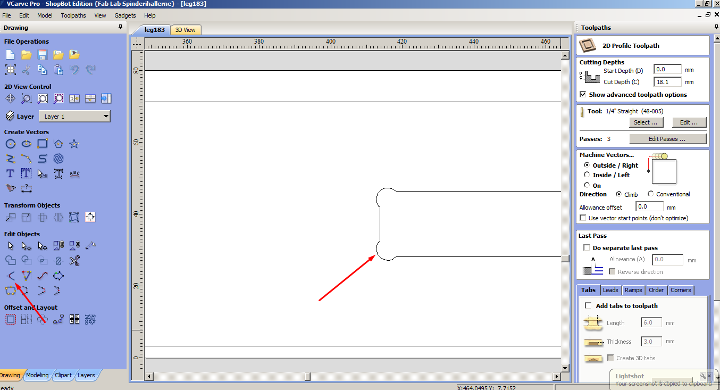Viewport: 720px width, 390px height.
Task: Open the Edit menu
Action: [24, 15]
